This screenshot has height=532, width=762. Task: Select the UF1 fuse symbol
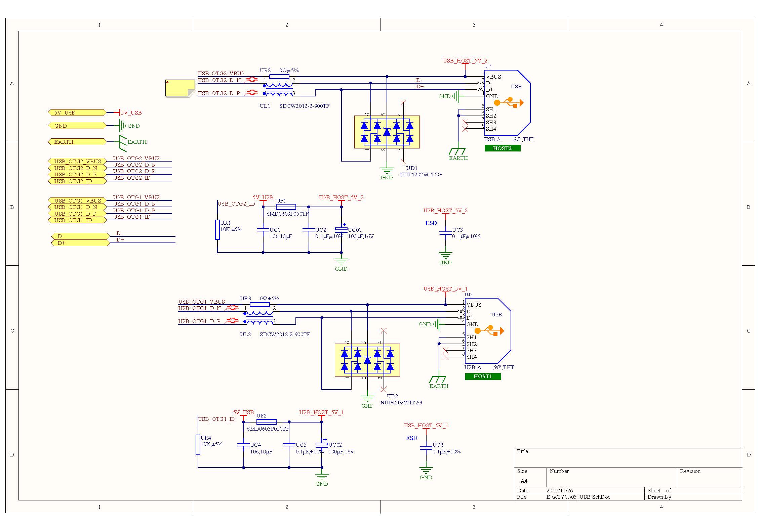point(286,207)
